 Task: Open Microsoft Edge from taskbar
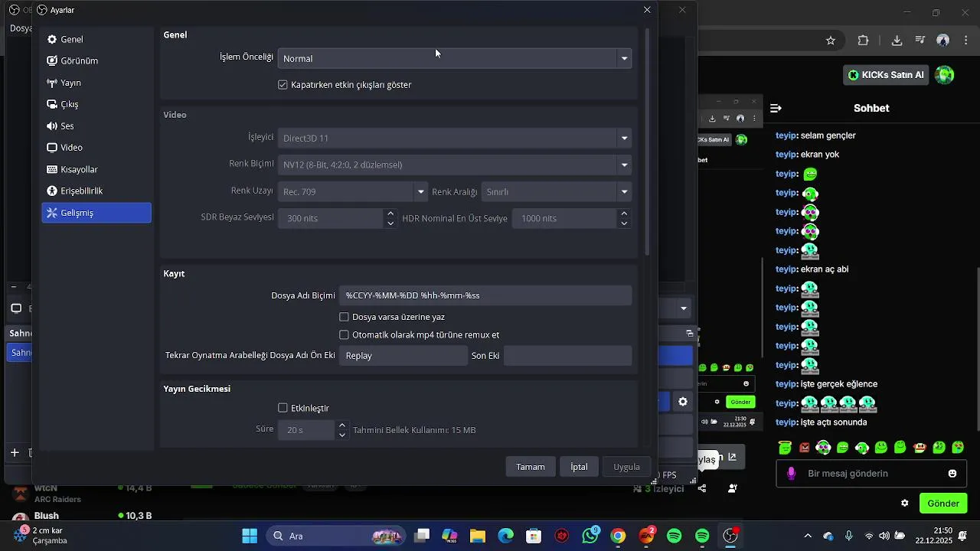506,536
